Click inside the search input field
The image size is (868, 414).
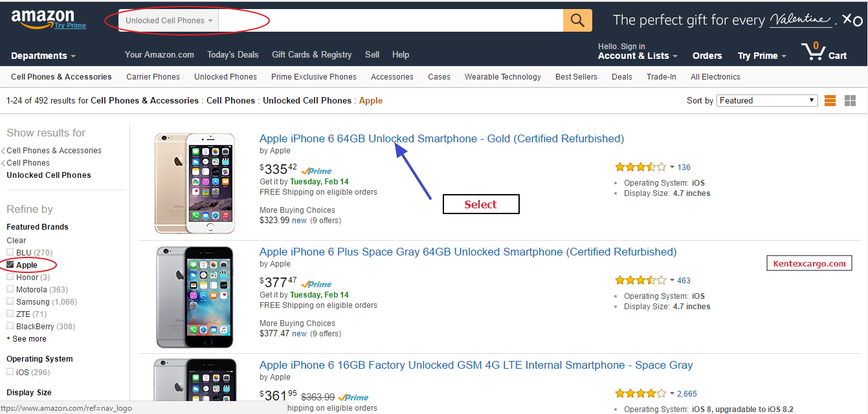388,20
